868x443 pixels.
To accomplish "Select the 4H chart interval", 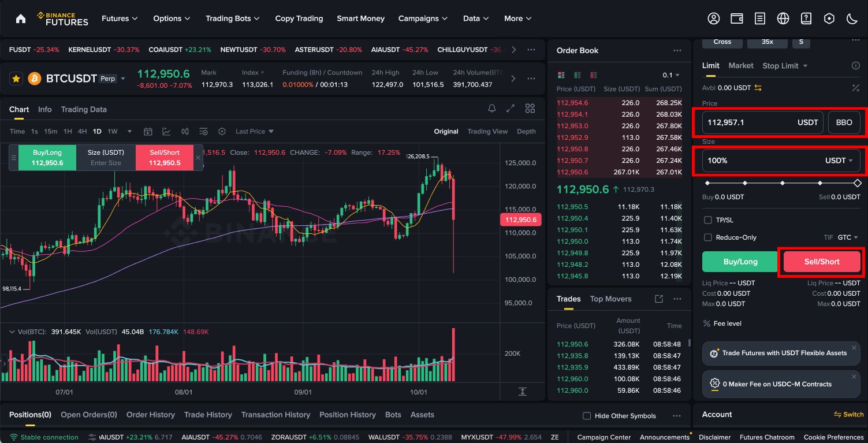I will coord(83,132).
